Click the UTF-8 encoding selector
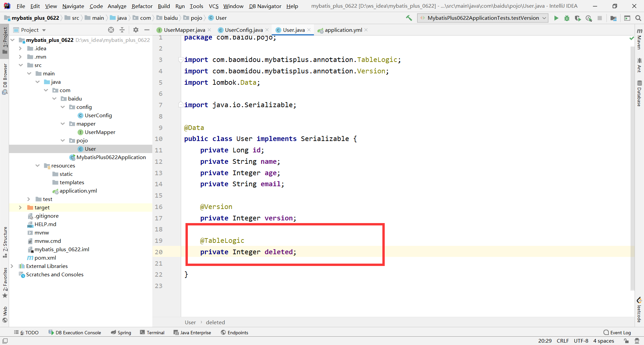 tap(581, 341)
